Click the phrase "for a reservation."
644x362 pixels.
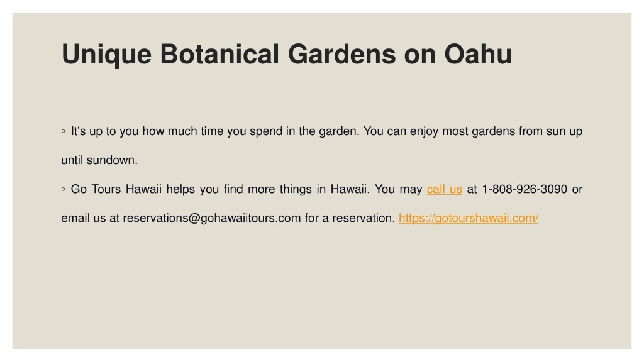pyautogui.click(x=350, y=218)
